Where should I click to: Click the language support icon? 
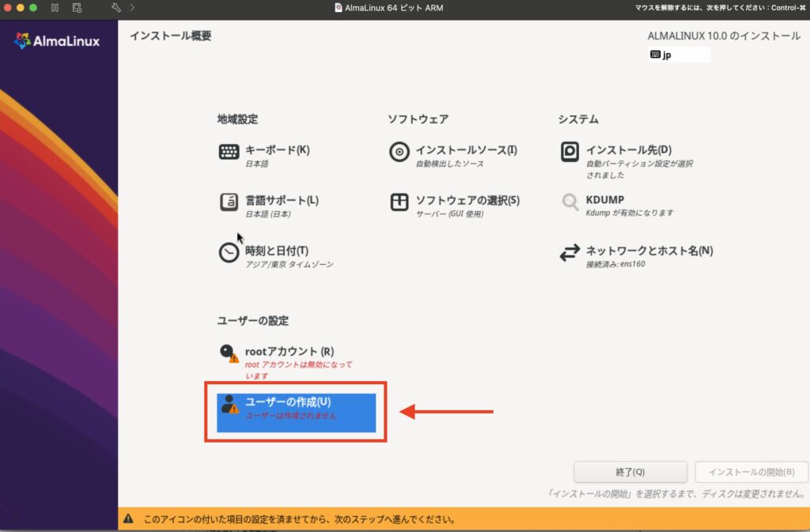(x=229, y=202)
